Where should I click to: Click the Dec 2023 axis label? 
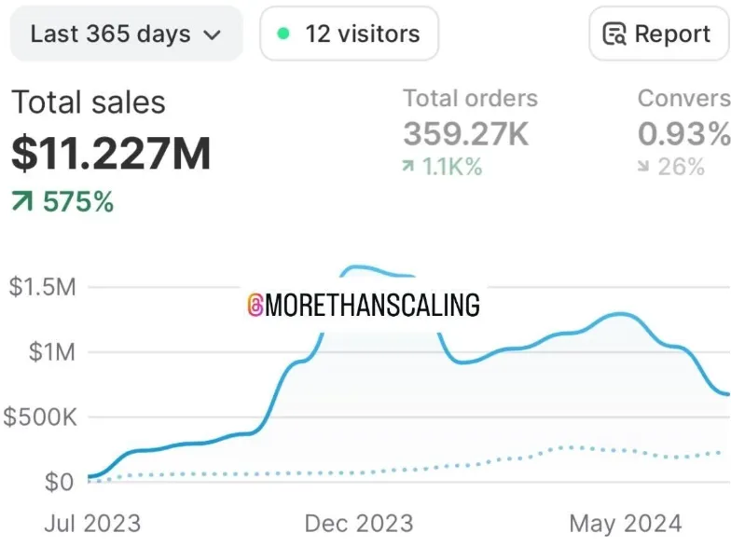coord(359,524)
